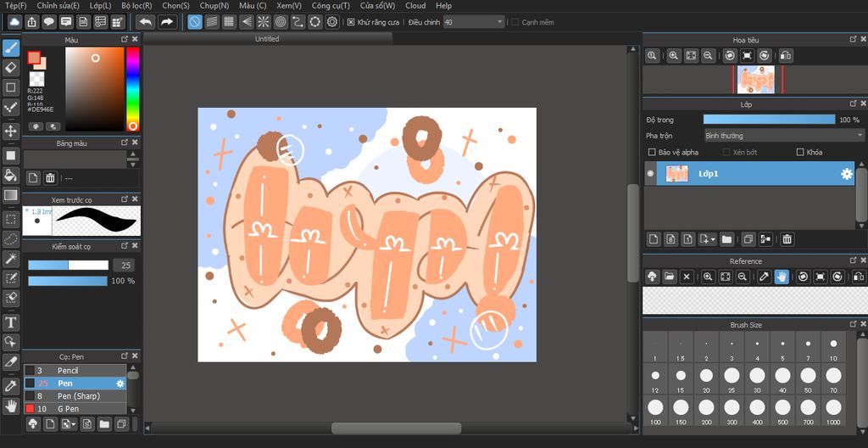The width and height of the screenshot is (868, 448).
Task: Zoom in within Hoa tiêu navigator
Action: tap(673, 55)
